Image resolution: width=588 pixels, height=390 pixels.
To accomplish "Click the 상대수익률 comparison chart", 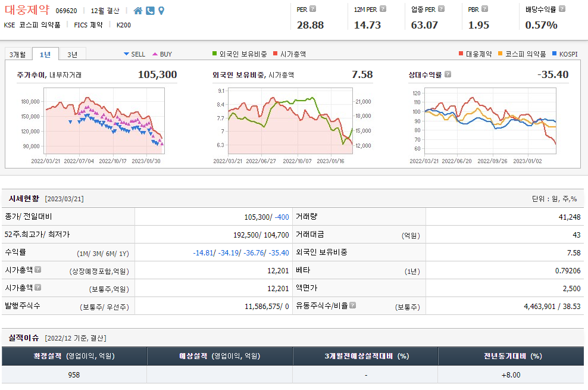I will (490, 121).
